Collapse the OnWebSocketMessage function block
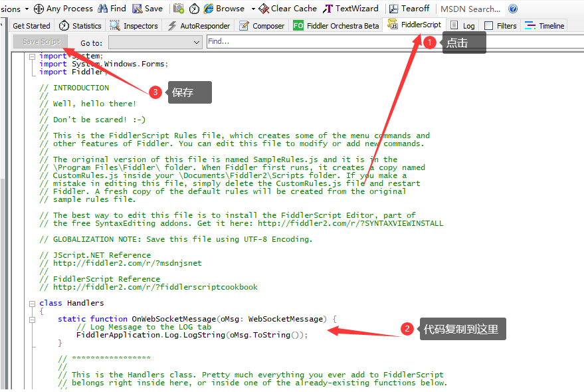Viewport: 584px width, 392px height. [33, 320]
